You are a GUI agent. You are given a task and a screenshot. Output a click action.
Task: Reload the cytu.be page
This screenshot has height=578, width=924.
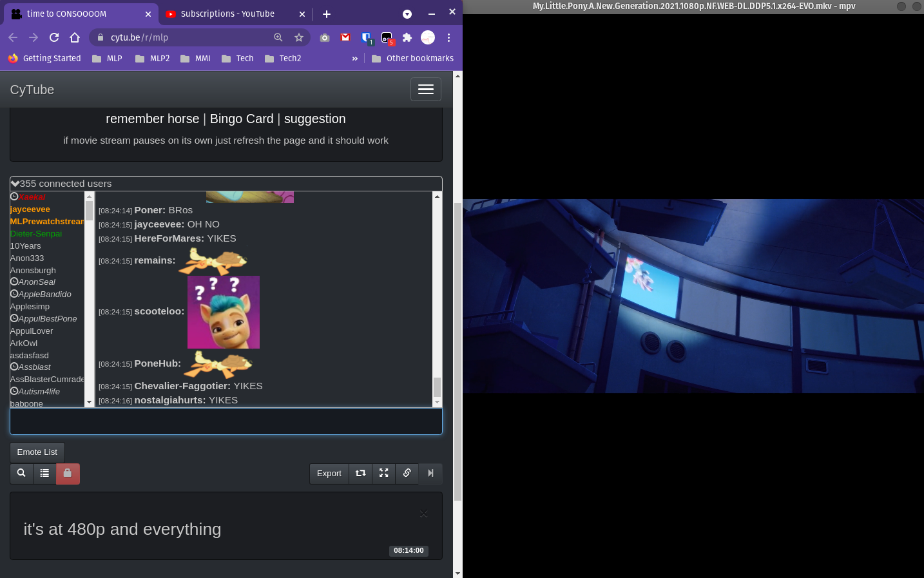point(54,37)
